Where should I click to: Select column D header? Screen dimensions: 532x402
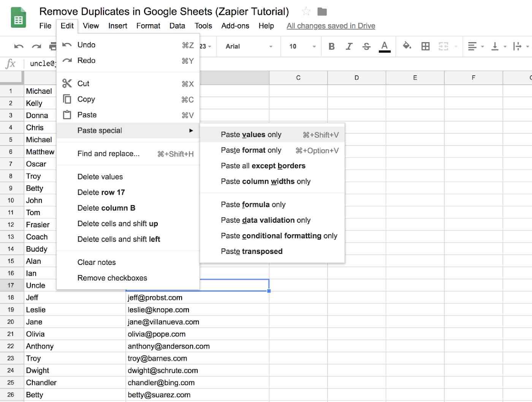[356, 78]
